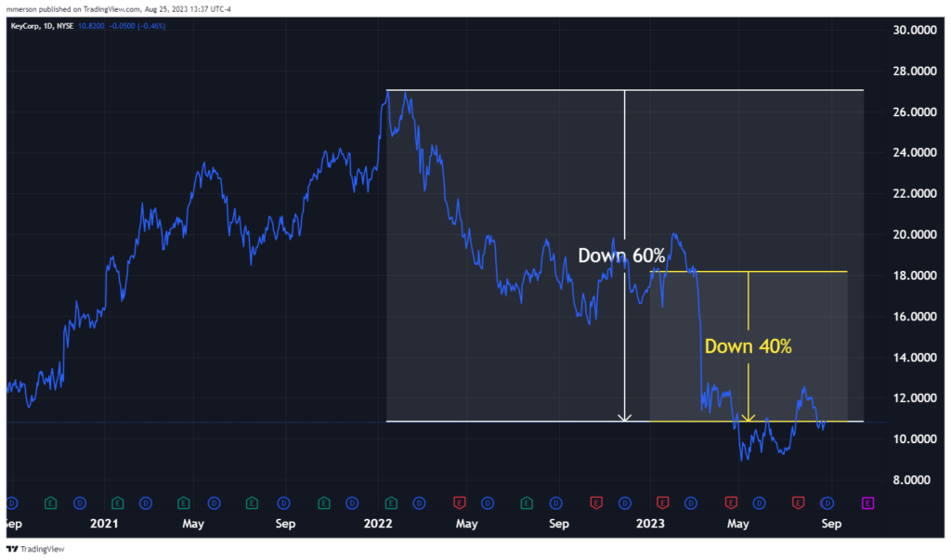Click the red earnings marker nearest the 2023 label
The width and height of the screenshot is (951, 560).
tap(663, 502)
